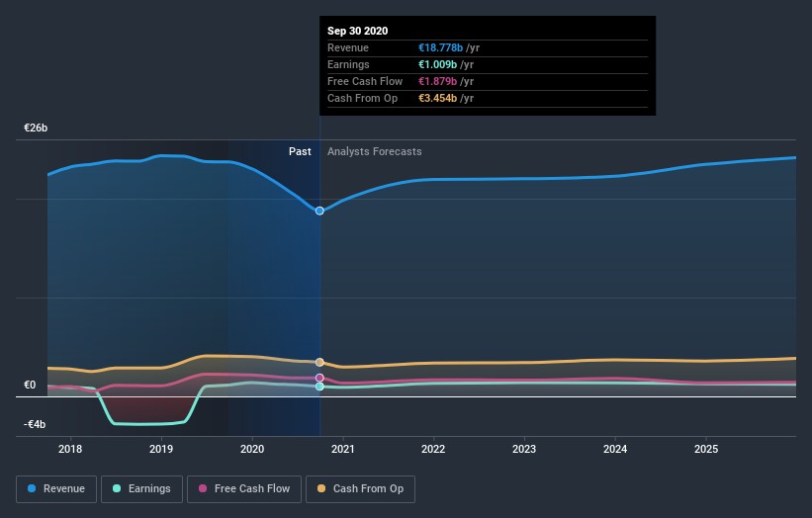Click the €18.778b revenue value in tooltip
The width and height of the screenshot is (812, 518).
tap(441, 47)
